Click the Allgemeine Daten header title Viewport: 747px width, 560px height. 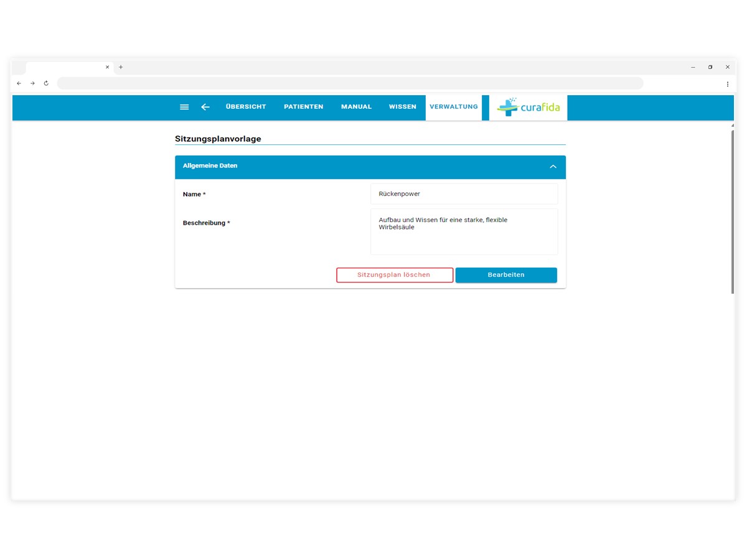(210, 166)
